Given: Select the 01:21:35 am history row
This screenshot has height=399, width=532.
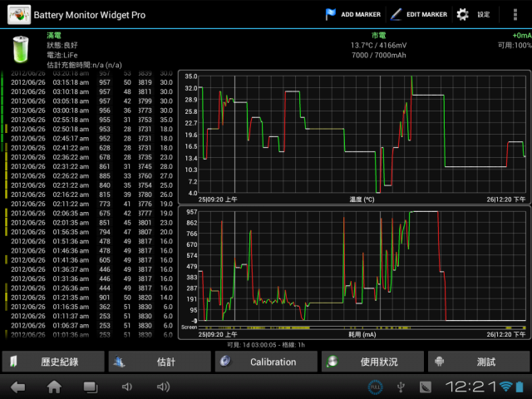Looking at the screenshot, I should click(90, 298).
